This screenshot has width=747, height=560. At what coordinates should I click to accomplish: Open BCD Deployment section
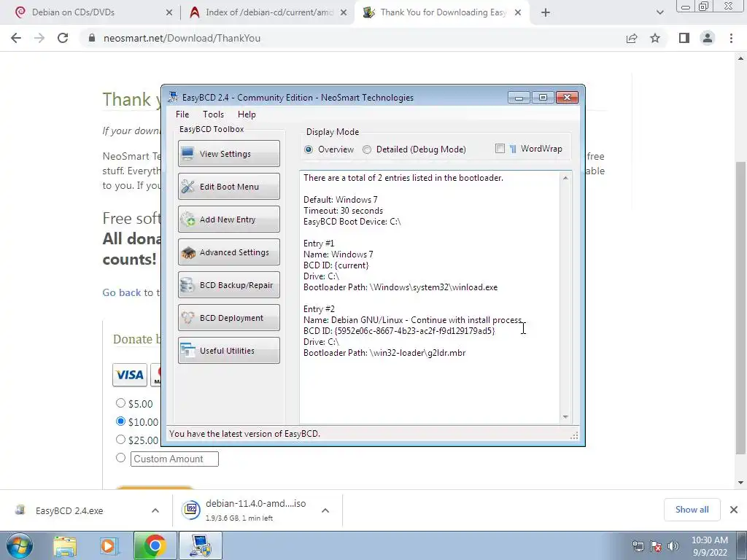(228, 318)
